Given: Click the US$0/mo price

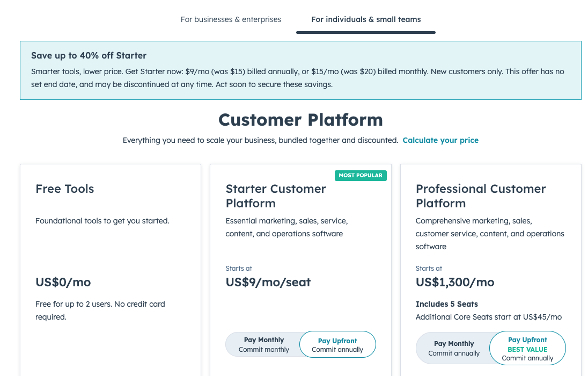Looking at the screenshot, I should click(x=63, y=282).
